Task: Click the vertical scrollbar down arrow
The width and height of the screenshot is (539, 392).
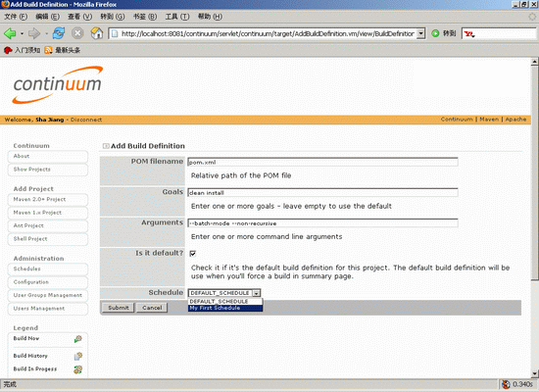Action: pos(534,373)
